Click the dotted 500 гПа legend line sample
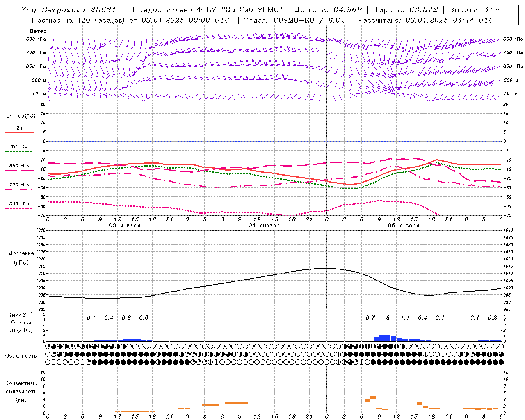Screen dimensions: 525x420 click(x=19, y=208)
